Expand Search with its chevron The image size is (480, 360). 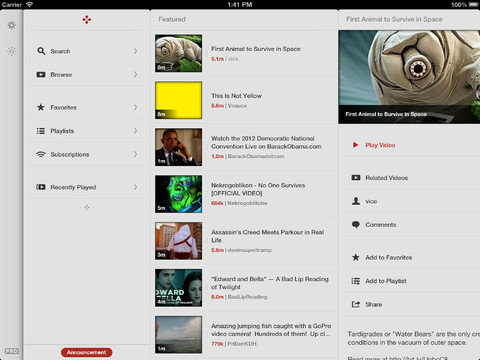[135, 51]
